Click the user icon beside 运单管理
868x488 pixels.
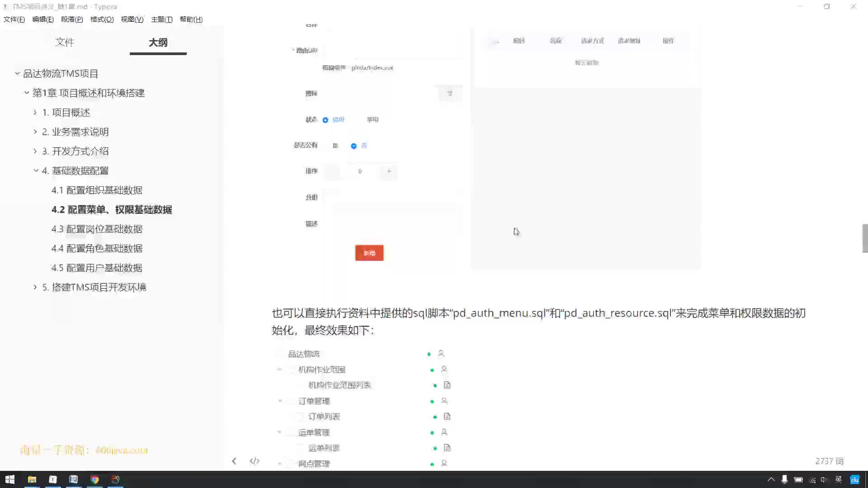click(x=444, y=432)
